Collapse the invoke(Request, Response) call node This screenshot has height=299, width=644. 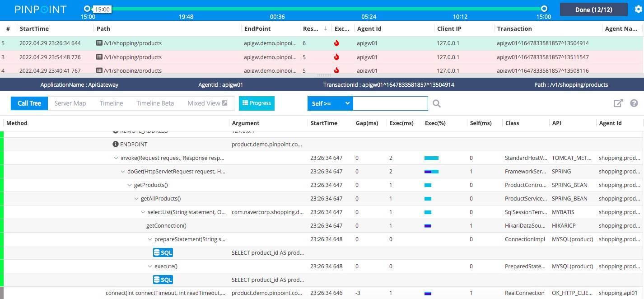point(116,158)
